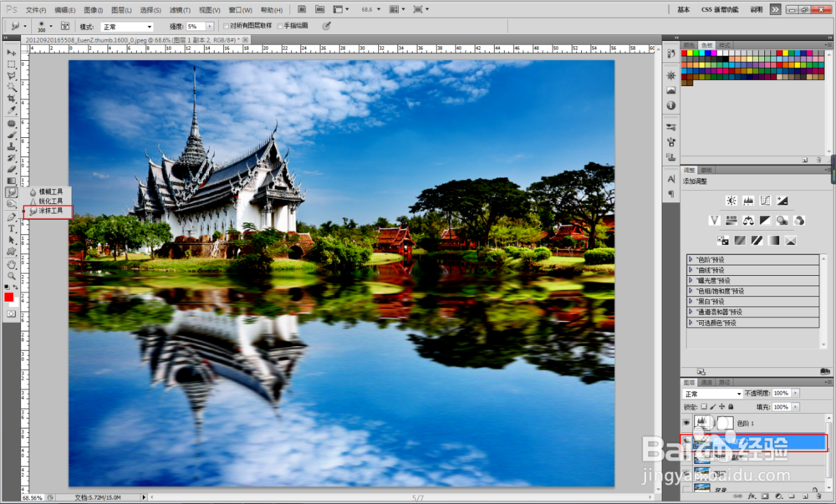Screen dimensions: 836x504
Task: Select the Custom Shape tool
Action: (x=11, y=252)
